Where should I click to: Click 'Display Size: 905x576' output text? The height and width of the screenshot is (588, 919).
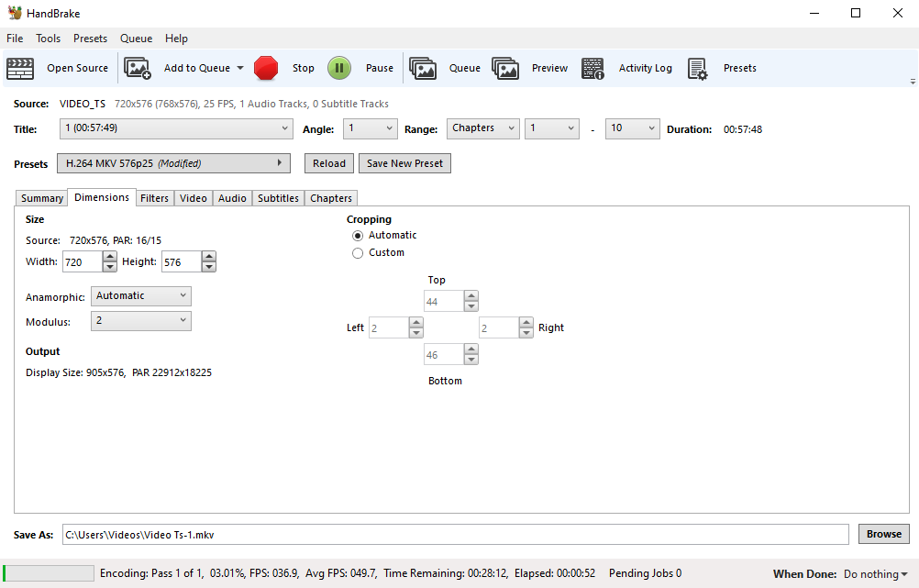click(75, 372)
